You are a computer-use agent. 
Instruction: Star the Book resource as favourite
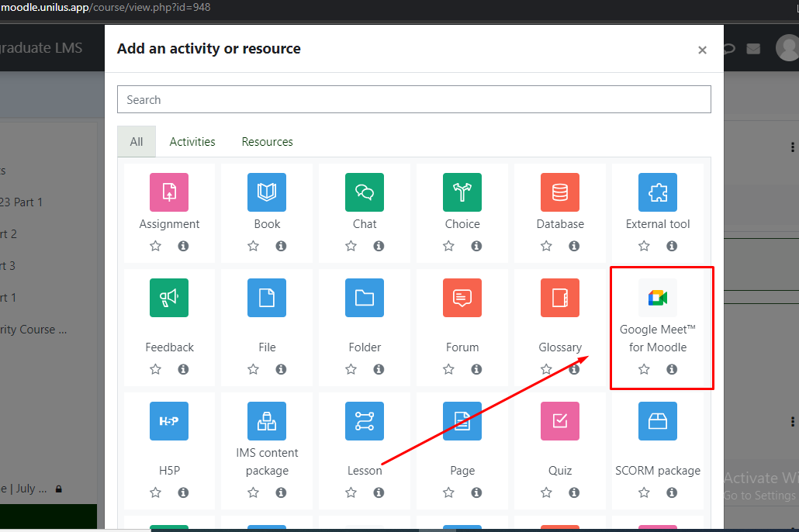pyautogui.click(x=253, y=246)
